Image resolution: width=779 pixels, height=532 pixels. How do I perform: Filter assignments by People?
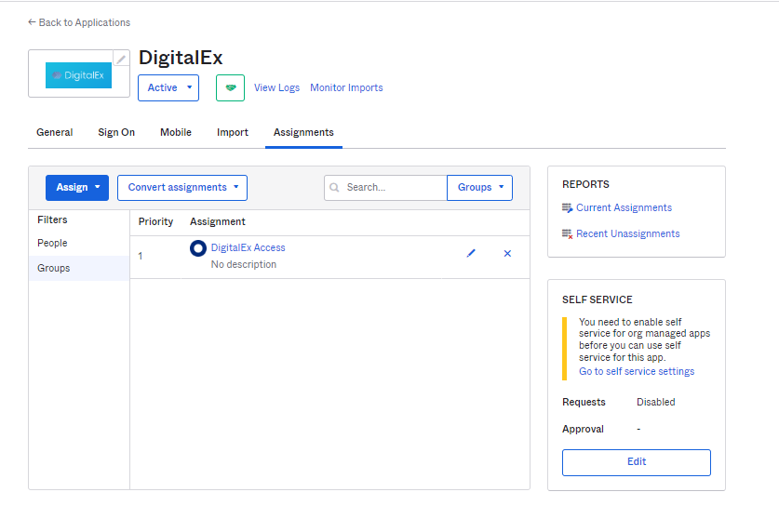click(53, 244)
